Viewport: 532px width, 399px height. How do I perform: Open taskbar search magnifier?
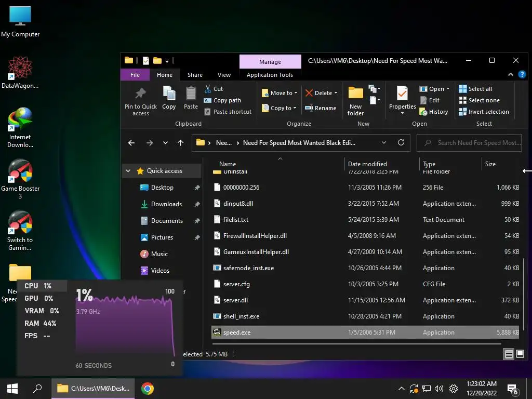point(37,389)
